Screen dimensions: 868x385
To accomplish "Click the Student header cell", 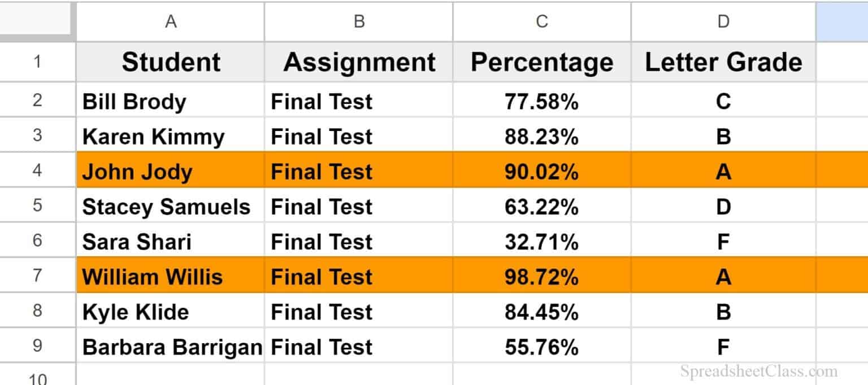I will click(x=170, y=62).
